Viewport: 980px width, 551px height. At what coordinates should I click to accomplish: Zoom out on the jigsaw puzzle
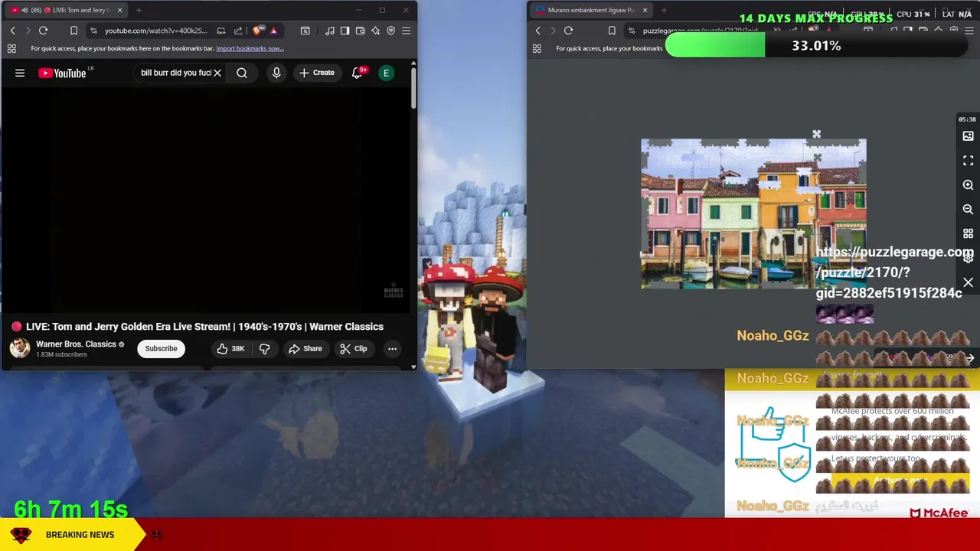pos(968,209)
